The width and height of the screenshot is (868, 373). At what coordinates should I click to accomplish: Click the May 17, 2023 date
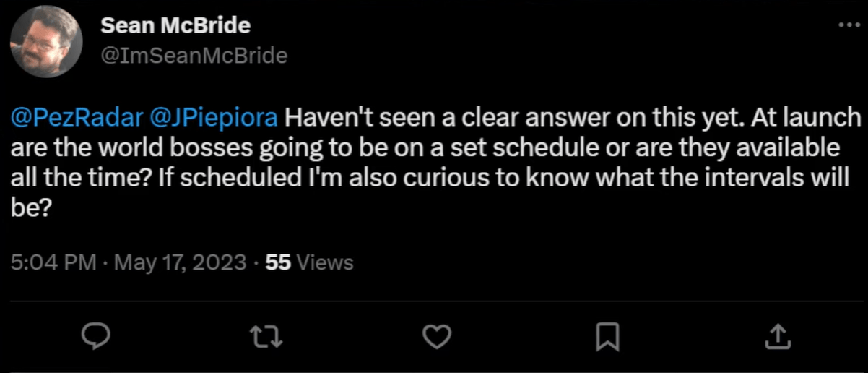[180, 262]
